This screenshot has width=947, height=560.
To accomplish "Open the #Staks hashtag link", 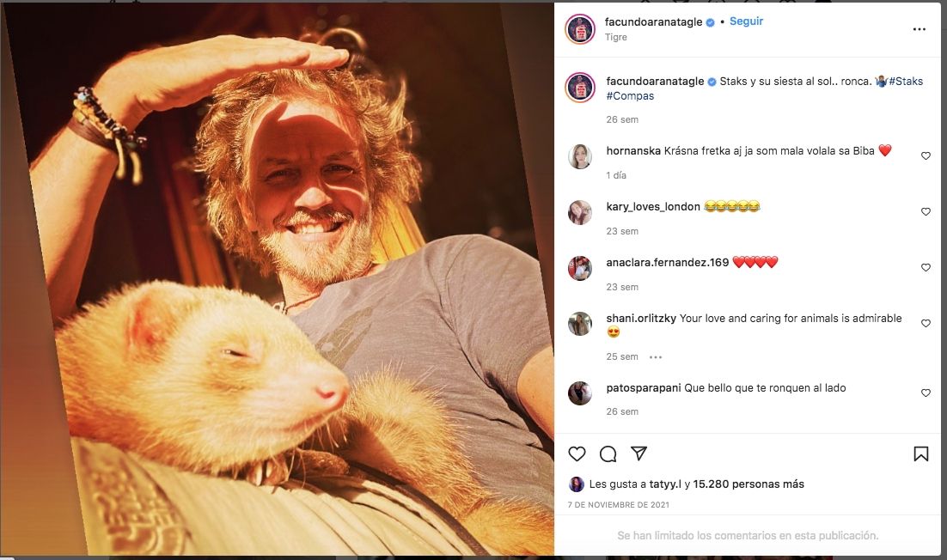I will (x=906, y=82).
